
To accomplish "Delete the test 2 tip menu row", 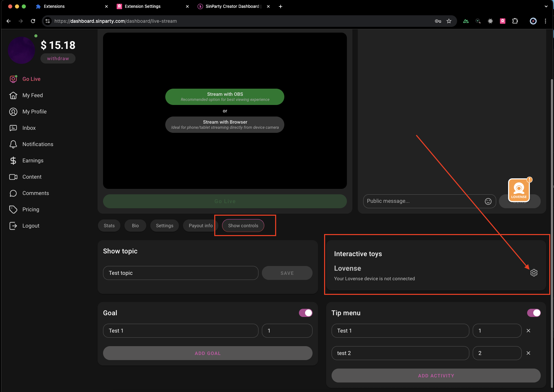I will click(528, 353).
